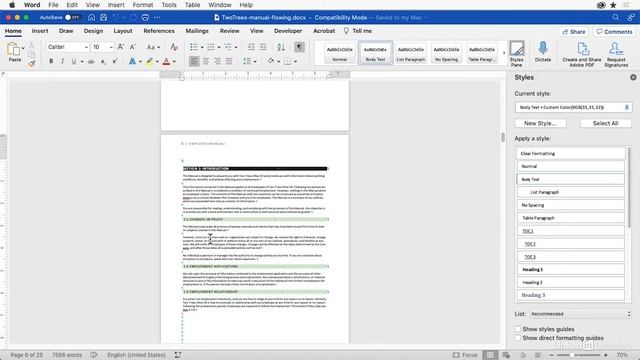Open the Borders dropdown arrow
640x360 pixels.
coord(296,62)
